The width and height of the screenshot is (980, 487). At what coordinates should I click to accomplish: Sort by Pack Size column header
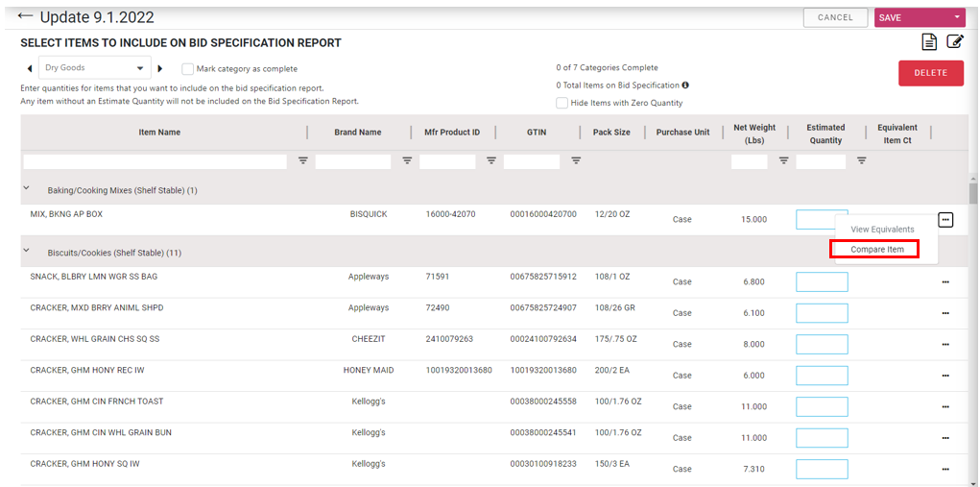coord(611,132)
